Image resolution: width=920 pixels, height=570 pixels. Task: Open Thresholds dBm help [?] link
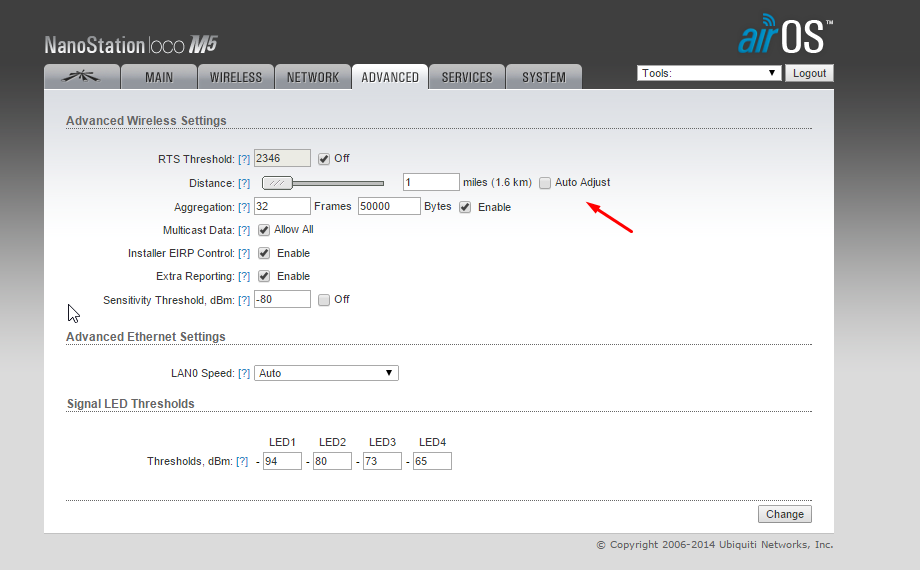[242, 461]
